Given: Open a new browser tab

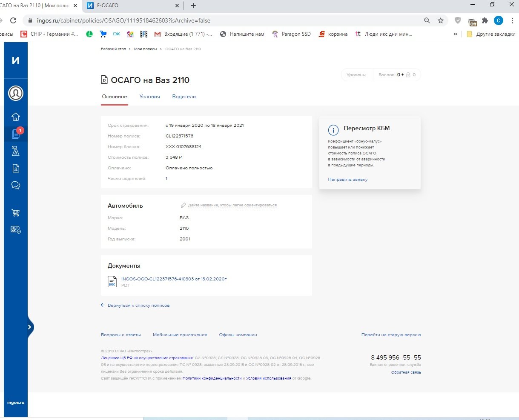Looking at the screenshot, I should coord(193,6).
